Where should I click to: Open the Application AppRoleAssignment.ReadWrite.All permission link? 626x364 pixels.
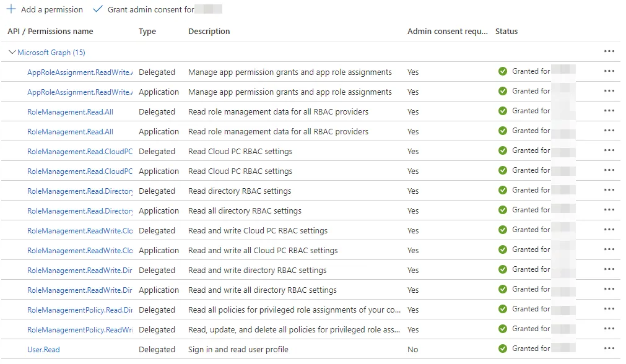(79, 92)
